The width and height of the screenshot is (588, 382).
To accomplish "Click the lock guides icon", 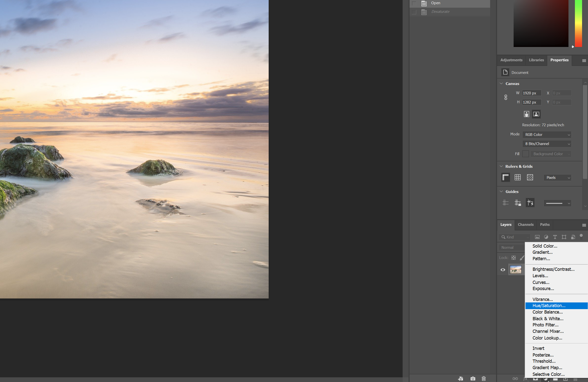I will pos(518,203).
